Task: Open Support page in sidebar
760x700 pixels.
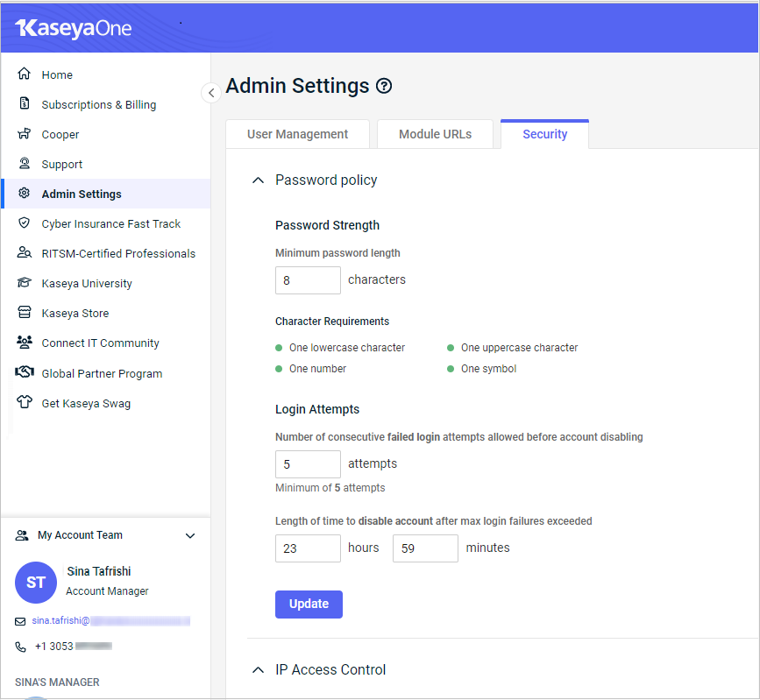Action: click(62, 165)
